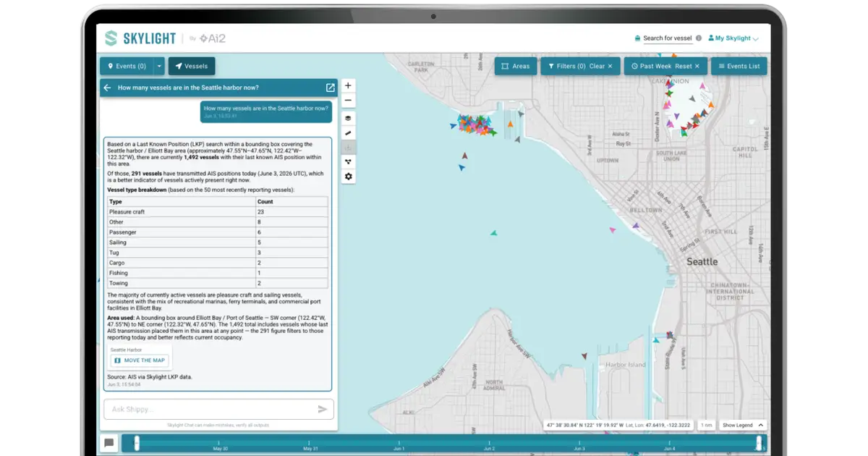The height and width of the screenshot is (456, 868).
Task: Open the Filters (0) menu
Action: click(566, 66)
